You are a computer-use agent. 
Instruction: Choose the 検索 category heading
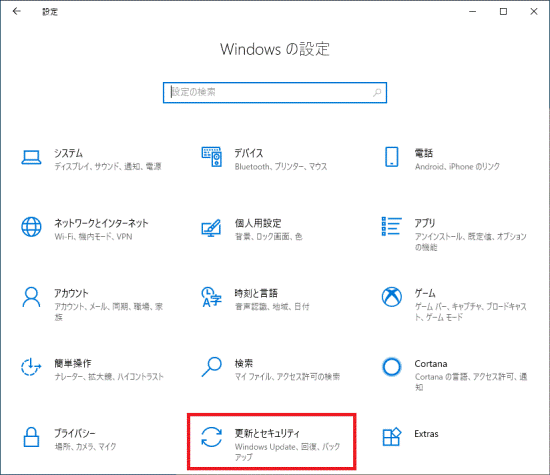pos(243,363)
